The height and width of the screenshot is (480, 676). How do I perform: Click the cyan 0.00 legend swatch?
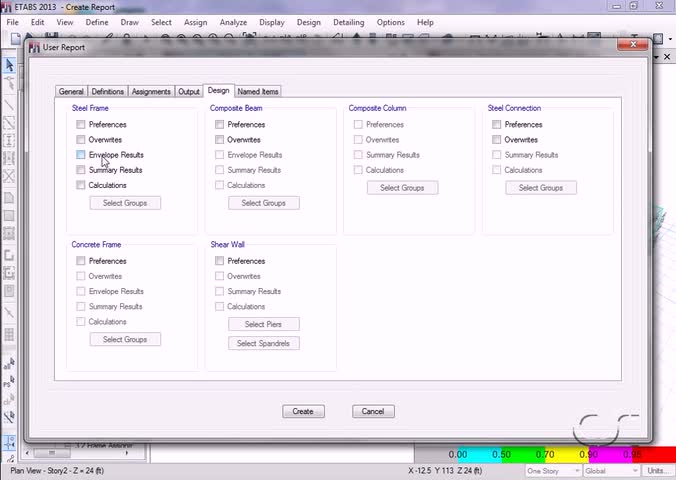coord(479,455)
